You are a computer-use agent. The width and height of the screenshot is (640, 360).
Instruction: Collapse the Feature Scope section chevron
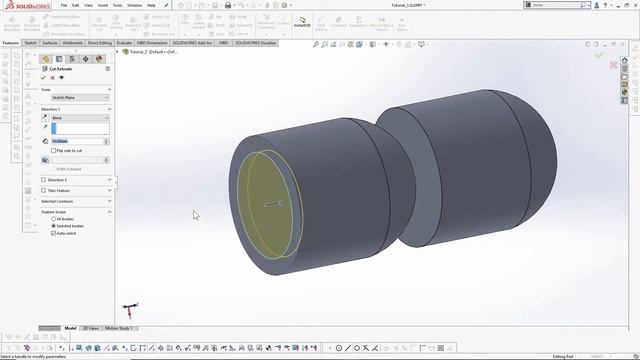[109, 212]
